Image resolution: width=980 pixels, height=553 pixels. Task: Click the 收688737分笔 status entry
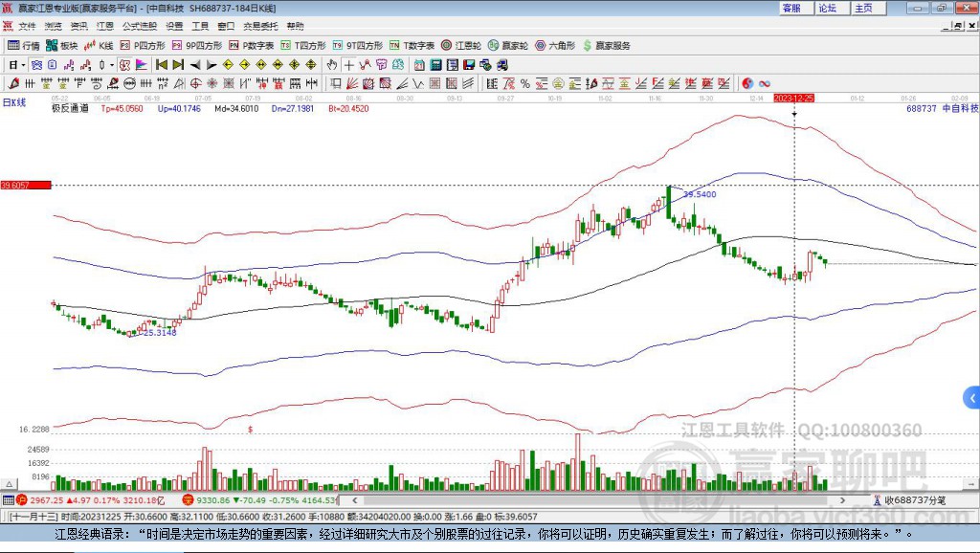coord(911,499)
